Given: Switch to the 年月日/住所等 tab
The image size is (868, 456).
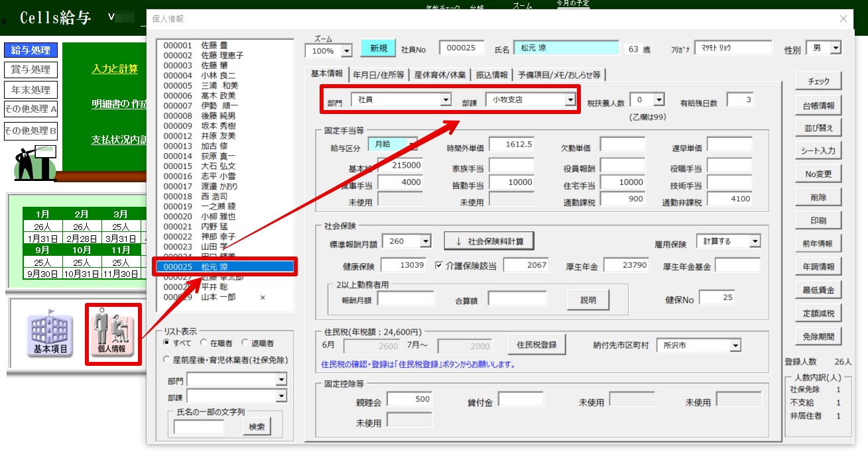Looking at the screenshot, I should click(379, 75).
